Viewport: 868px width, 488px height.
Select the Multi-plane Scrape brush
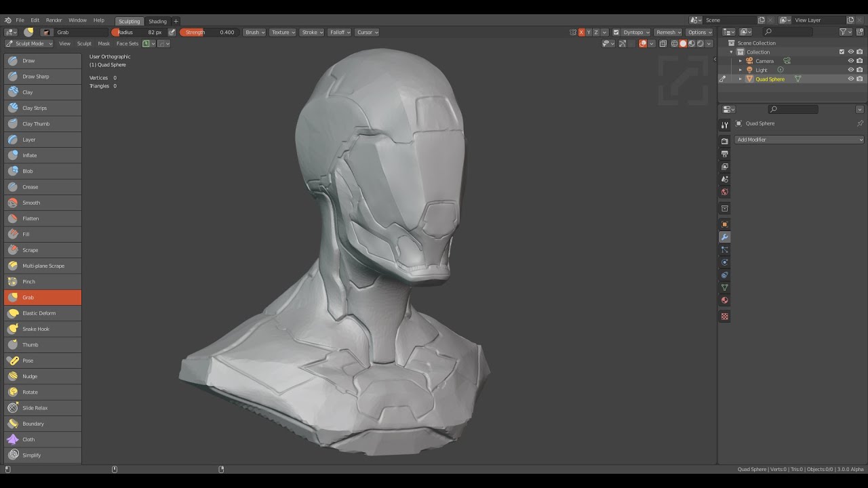[43, 266]
